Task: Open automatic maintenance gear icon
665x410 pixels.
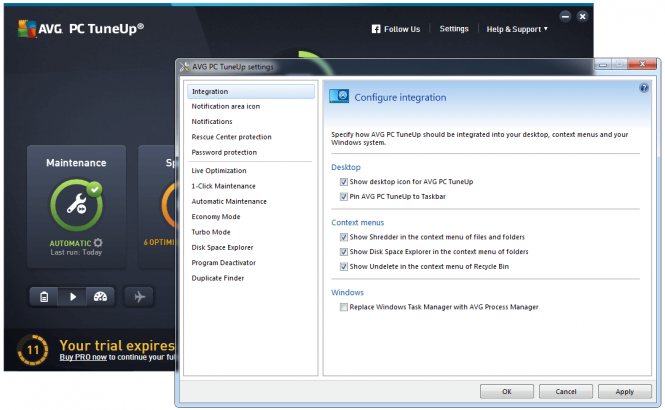Action: (x=98, y=243)
